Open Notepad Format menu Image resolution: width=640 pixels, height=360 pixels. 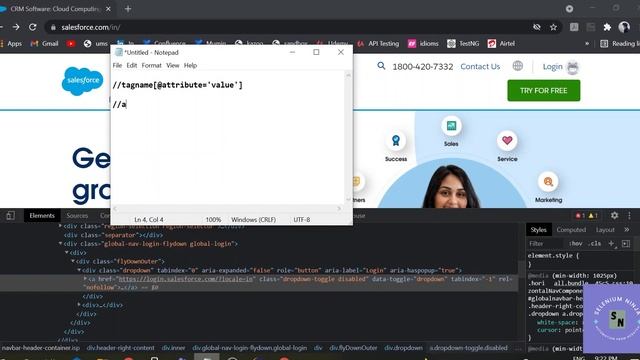[x=151, y=65]
